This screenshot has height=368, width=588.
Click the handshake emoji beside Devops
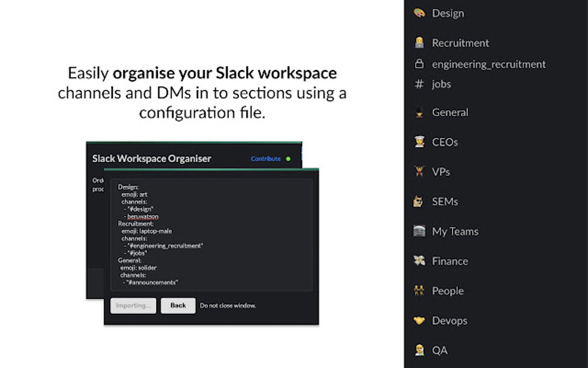[419, 320]
